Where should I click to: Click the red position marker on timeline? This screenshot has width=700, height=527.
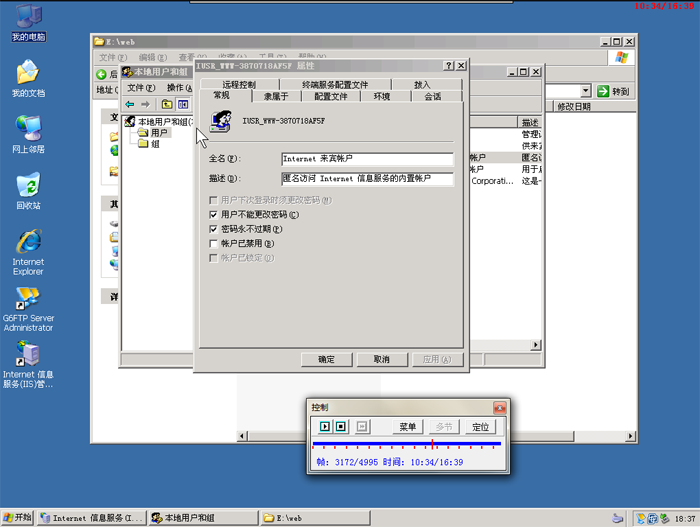432,444
